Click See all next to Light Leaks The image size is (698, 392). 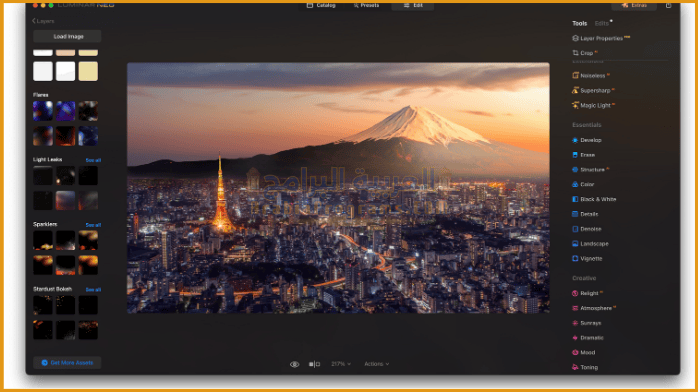[93, 160]
